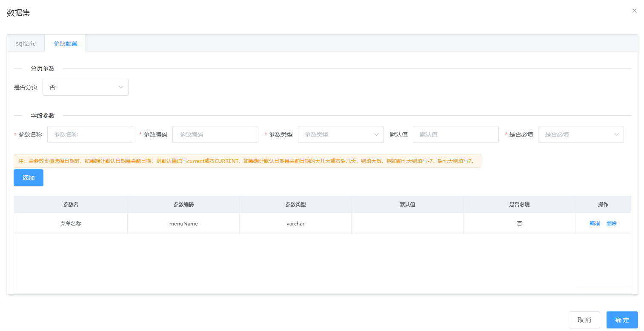Click the 参数名称 input field
The image size is (644, 331).
coord(90,134)
